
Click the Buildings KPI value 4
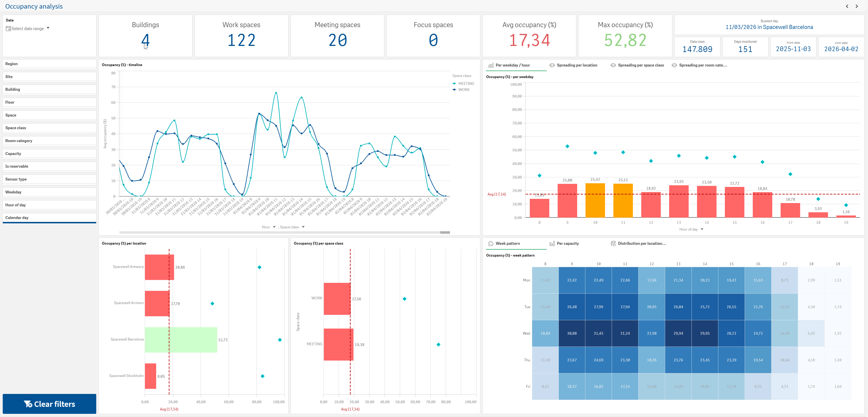pos(145,40)
